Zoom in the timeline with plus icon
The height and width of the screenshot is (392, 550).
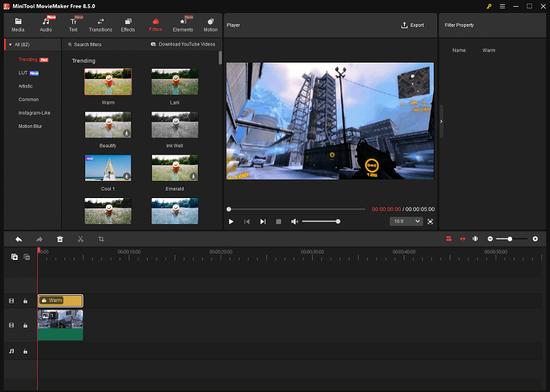coord(536,239)
